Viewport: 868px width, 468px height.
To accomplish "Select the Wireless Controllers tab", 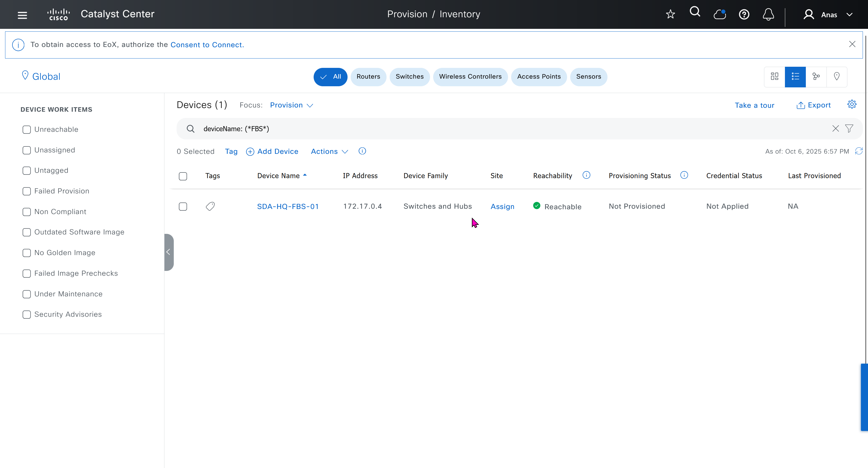I will (x=470, y=77).
